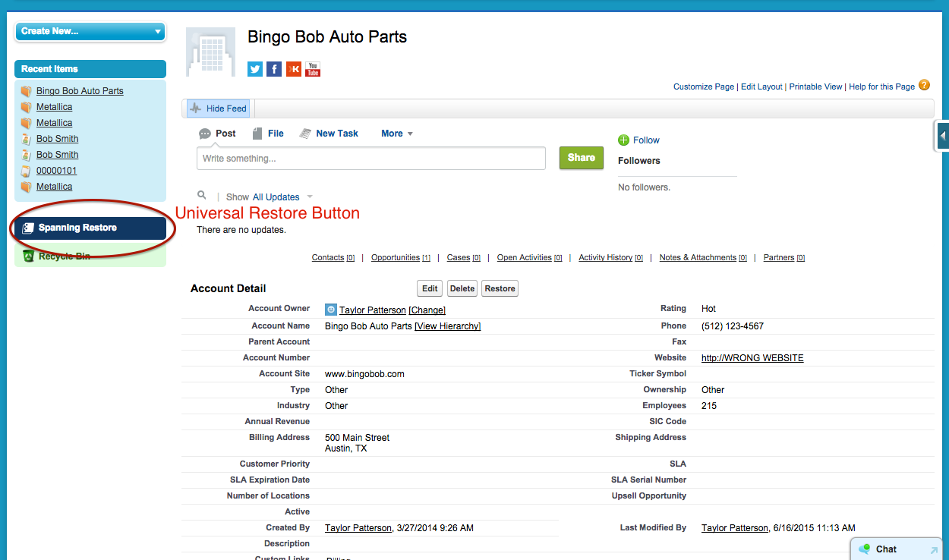Click the green Share button
The width and height of the screenshot is (949, 560).
click(582, 158)
